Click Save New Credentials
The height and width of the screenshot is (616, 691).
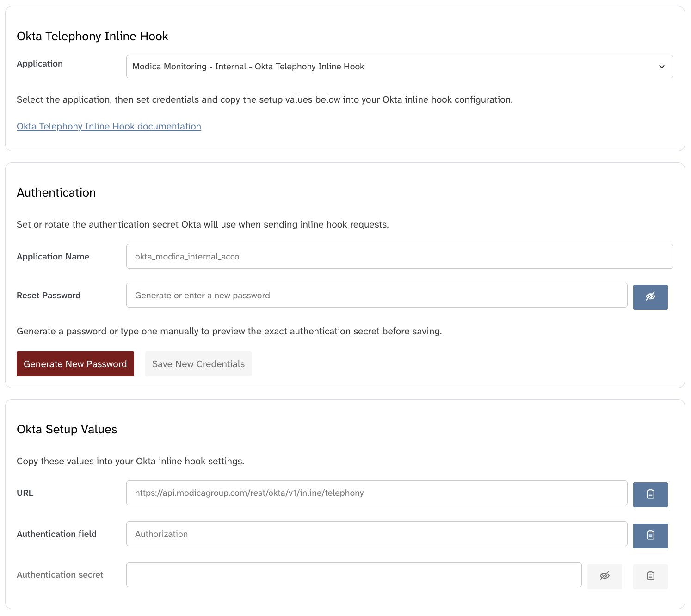pos(198,364)
